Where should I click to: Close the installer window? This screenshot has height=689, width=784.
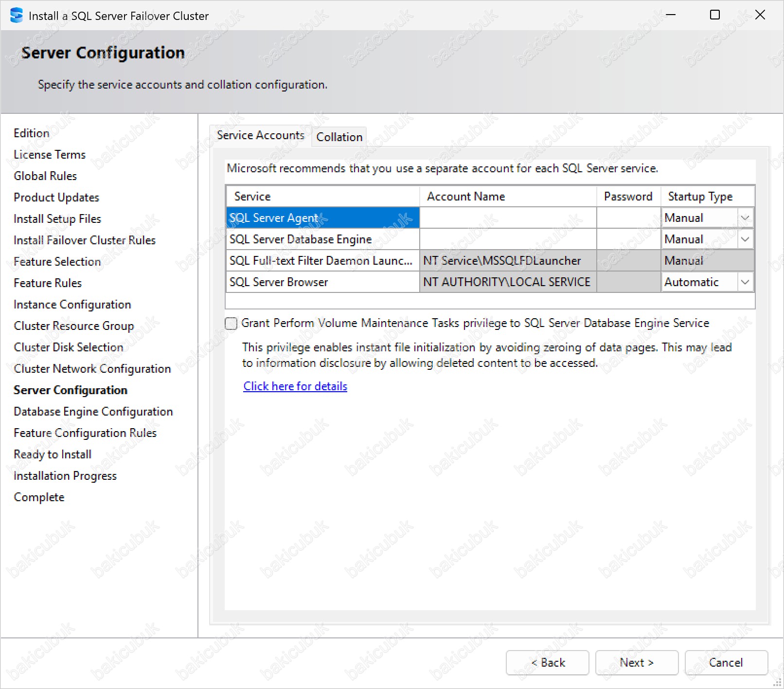pos(760,15)
